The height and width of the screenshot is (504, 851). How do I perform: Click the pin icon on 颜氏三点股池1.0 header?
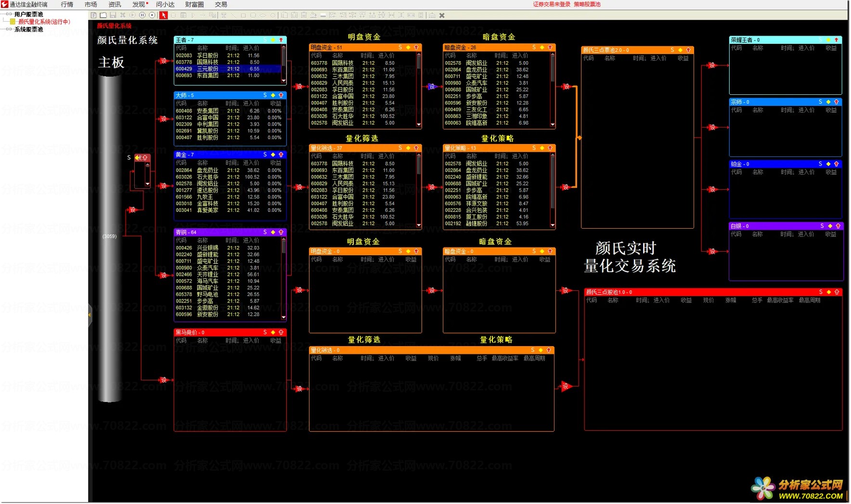point(837,292)
